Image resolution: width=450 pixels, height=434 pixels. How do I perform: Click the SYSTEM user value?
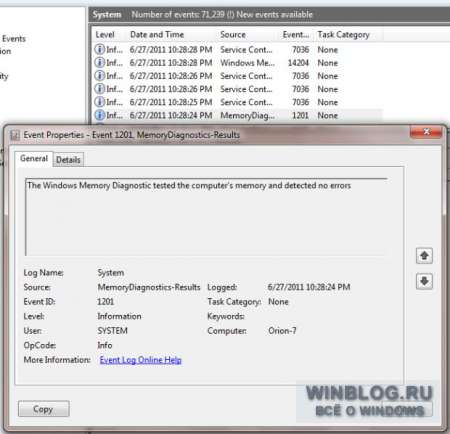coord(112,331)
